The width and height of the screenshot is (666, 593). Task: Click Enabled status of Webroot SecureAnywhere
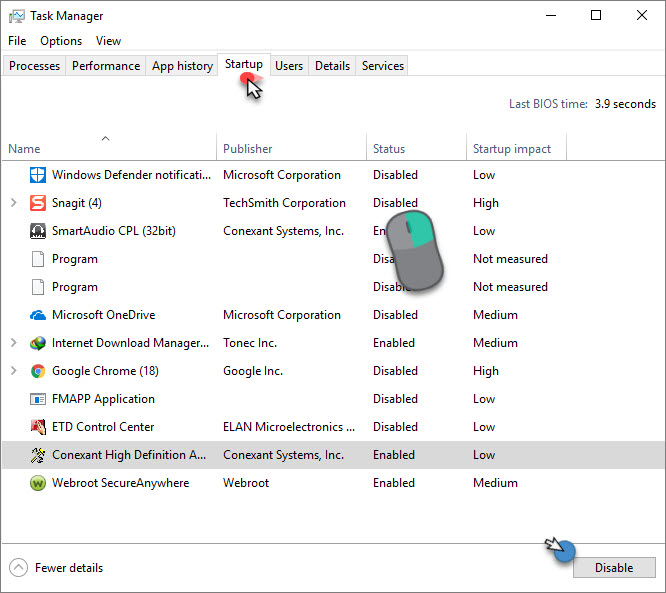click(394, 483)
